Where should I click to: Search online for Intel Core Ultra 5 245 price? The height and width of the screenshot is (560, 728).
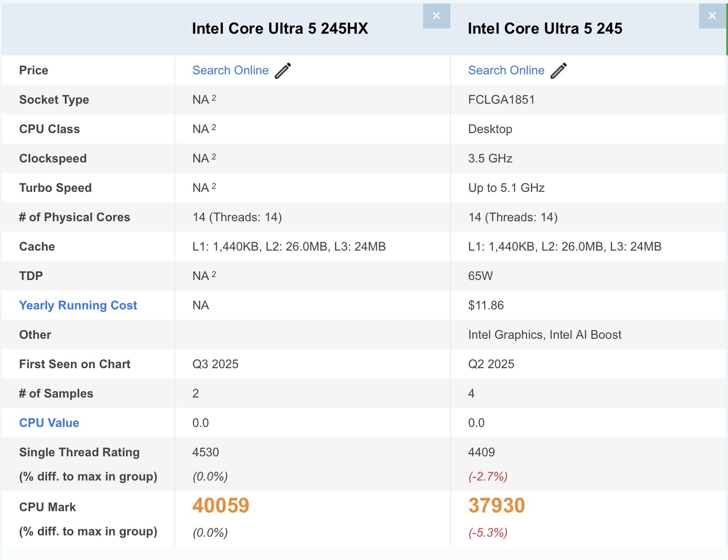(506, 70)
